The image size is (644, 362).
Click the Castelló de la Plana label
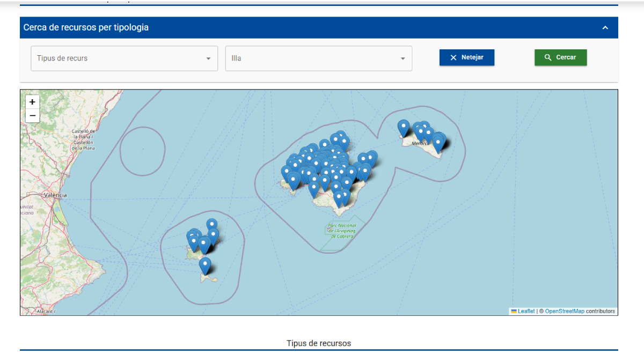tap(83, 139)
